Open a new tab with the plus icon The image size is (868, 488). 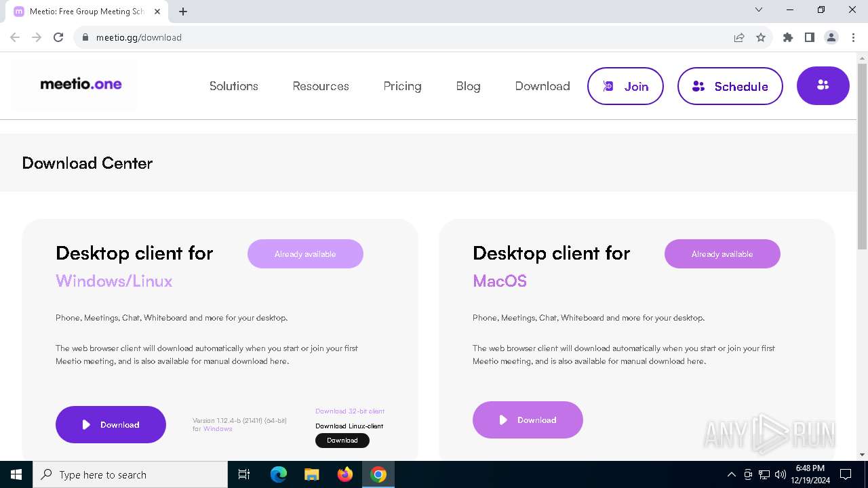[183, 12]
